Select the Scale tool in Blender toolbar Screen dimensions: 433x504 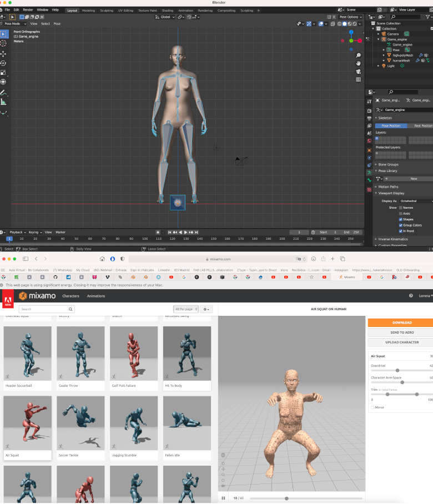(x=3, y=73)
